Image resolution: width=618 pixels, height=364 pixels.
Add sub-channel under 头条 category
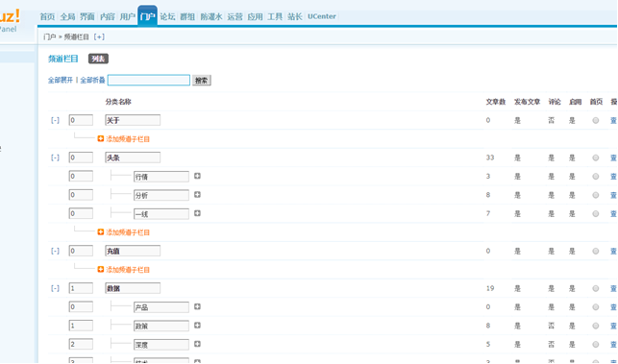click(x=124, y=232)
